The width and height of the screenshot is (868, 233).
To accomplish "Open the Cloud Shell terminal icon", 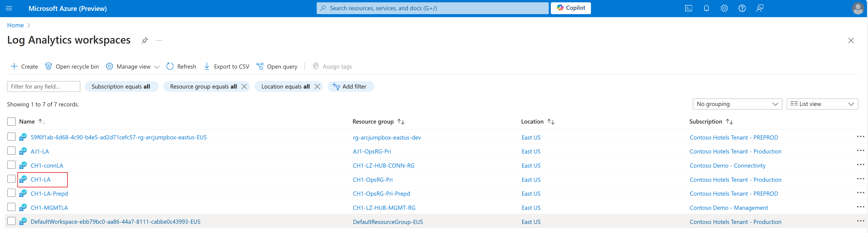I will pyautogui.click(x=688, y=8).
